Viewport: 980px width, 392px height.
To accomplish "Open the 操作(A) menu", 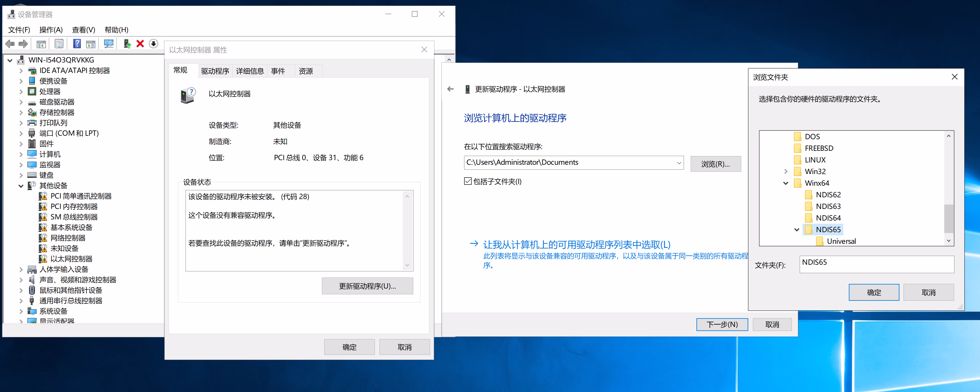I will (x=51, y=30).
